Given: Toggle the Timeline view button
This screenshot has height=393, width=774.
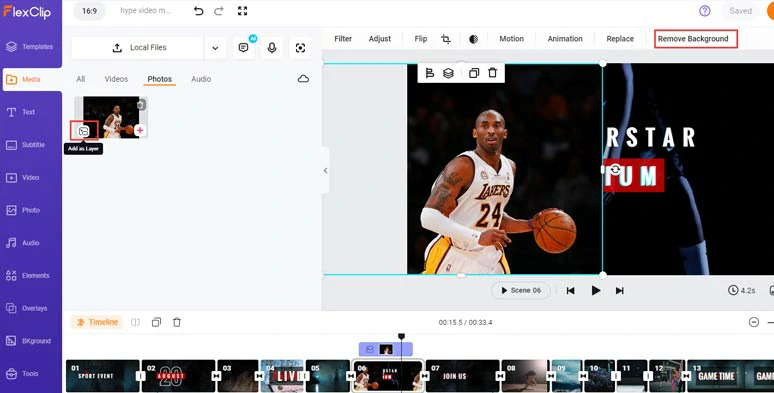Looking at the screenshot, I should click(x=96, y=322).
